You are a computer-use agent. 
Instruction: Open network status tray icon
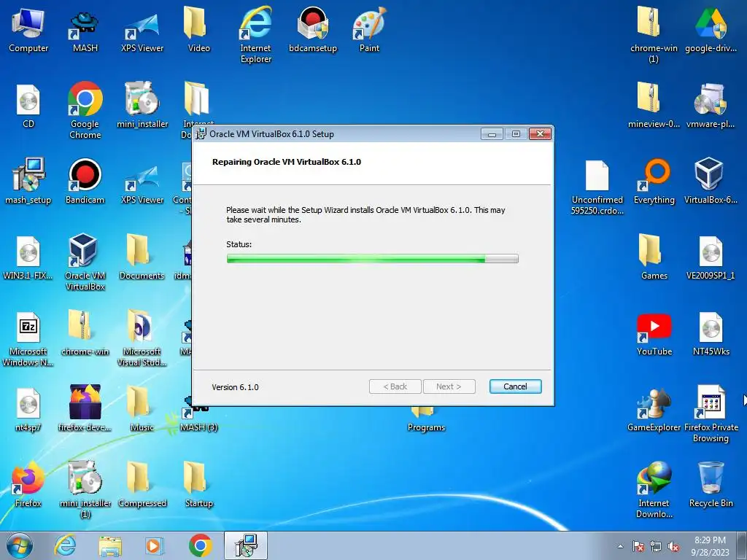pyautogui.click(x=656, y=546)
